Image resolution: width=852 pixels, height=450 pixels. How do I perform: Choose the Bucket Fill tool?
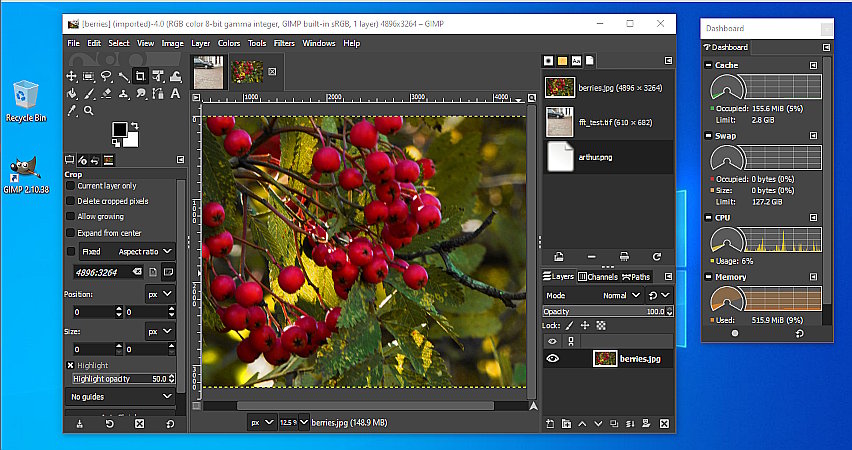pyautogui.click(x=71, y=93)
